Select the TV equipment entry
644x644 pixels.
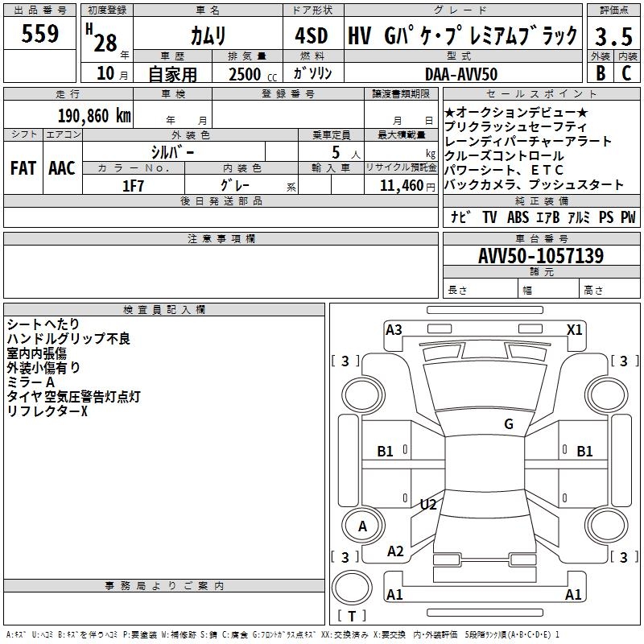tap(489, 217)
